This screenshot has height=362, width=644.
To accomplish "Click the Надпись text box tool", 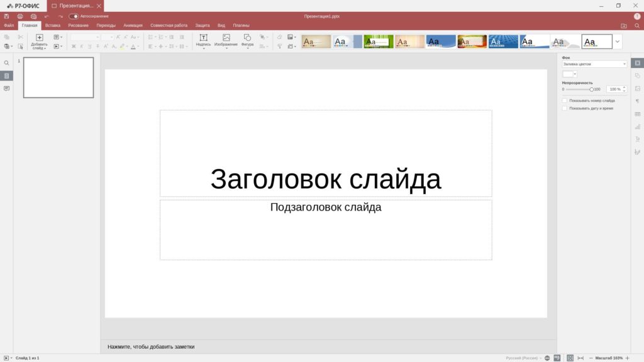I will [x=203, y=40].
